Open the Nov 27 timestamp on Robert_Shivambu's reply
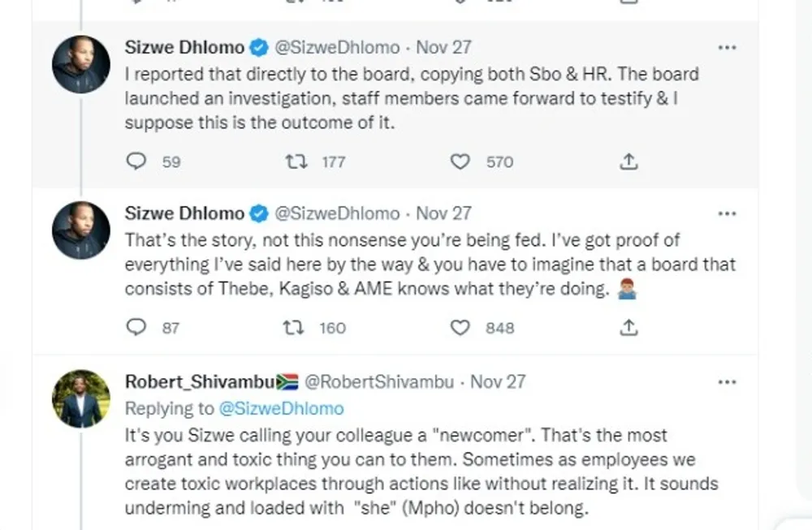This screenshot has width=812, height=530. point(499,381)
